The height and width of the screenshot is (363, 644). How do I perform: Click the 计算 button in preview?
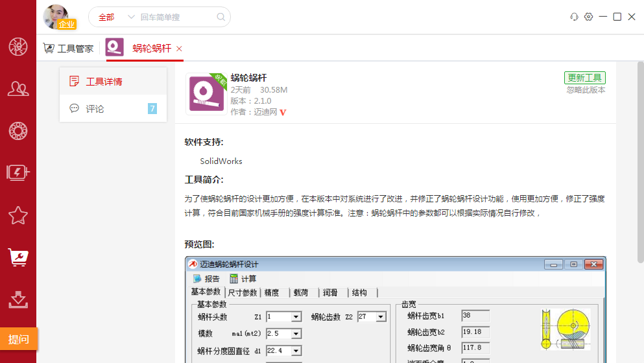[243, 279]
